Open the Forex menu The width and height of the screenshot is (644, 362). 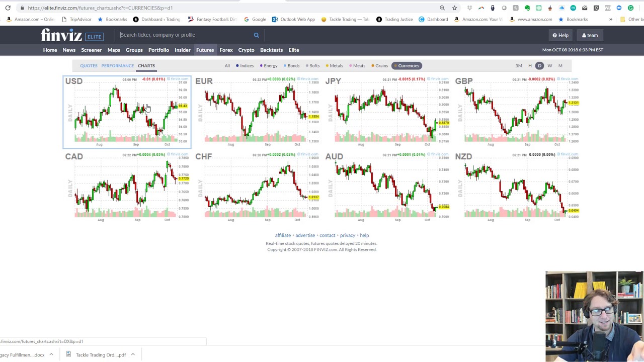tap(226, 50)
